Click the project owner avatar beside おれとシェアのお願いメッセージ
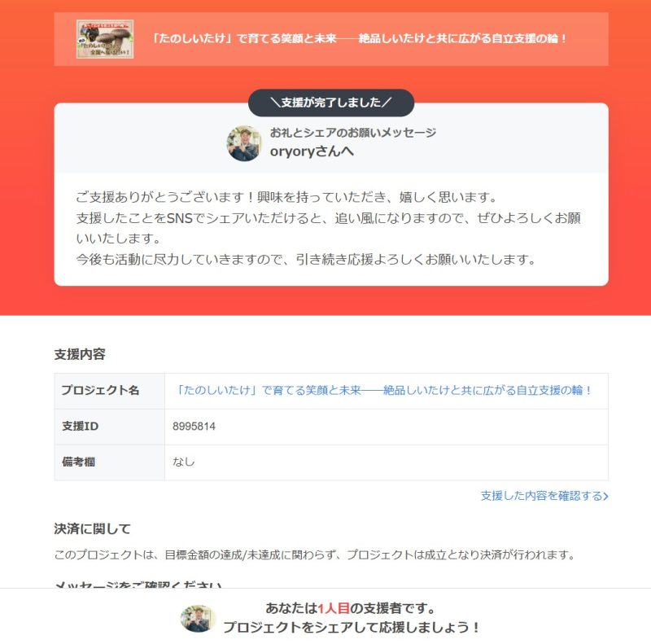The image size is (651, 644). 244,143
